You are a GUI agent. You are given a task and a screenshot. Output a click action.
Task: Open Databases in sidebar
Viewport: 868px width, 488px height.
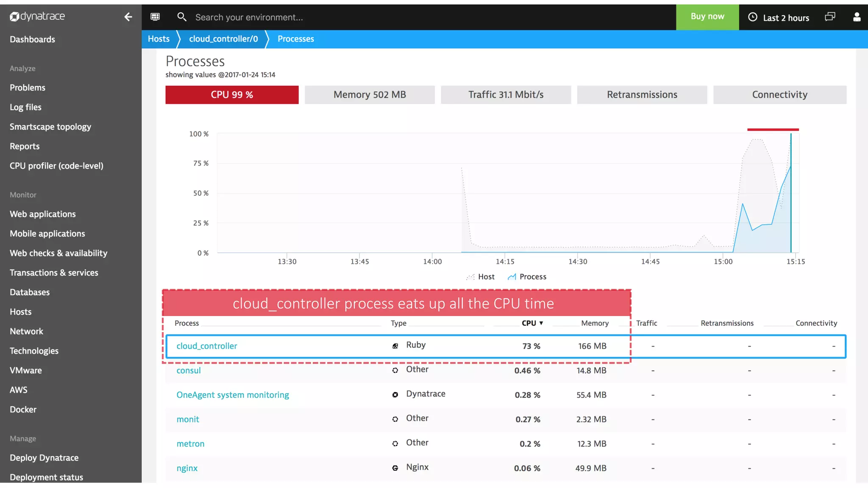coord(30,292)
